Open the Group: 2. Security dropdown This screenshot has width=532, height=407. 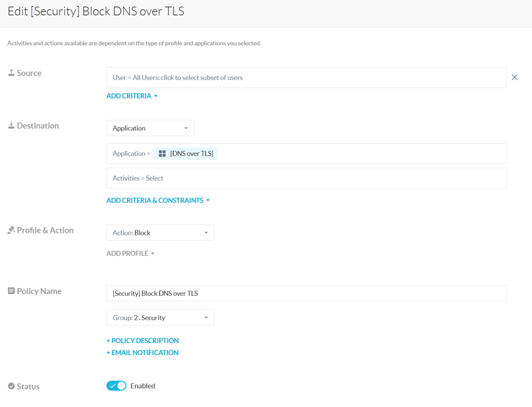160,318
